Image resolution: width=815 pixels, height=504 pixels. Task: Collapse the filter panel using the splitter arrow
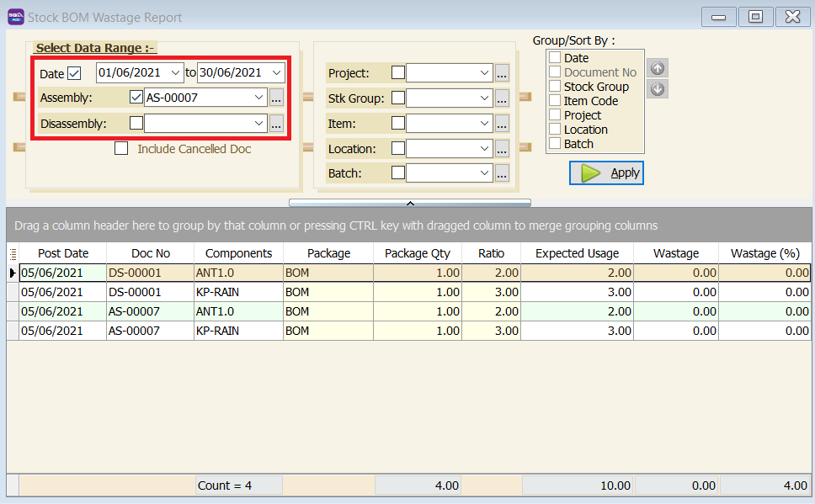(410, 202)
